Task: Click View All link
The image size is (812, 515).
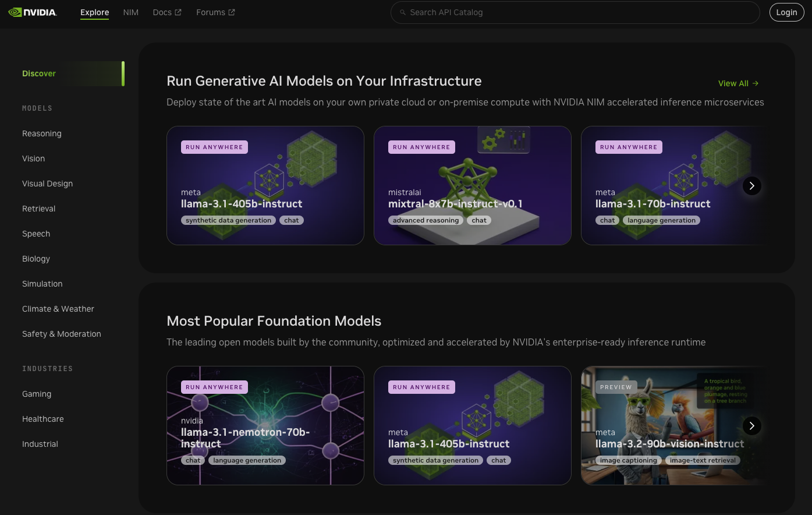Action: pyautogui.click(x=739, y=83)
